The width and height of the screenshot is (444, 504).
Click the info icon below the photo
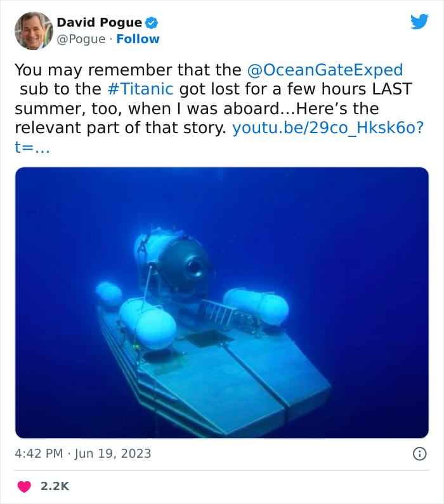(419, 453)
